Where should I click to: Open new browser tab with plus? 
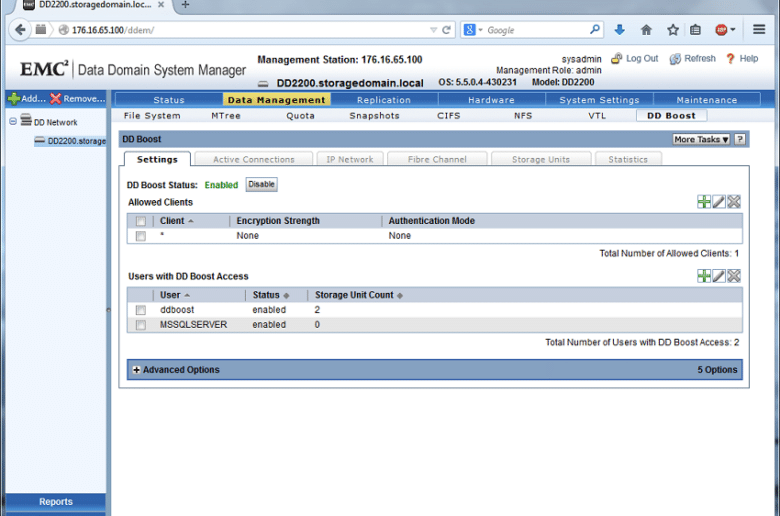pos(185,4)
